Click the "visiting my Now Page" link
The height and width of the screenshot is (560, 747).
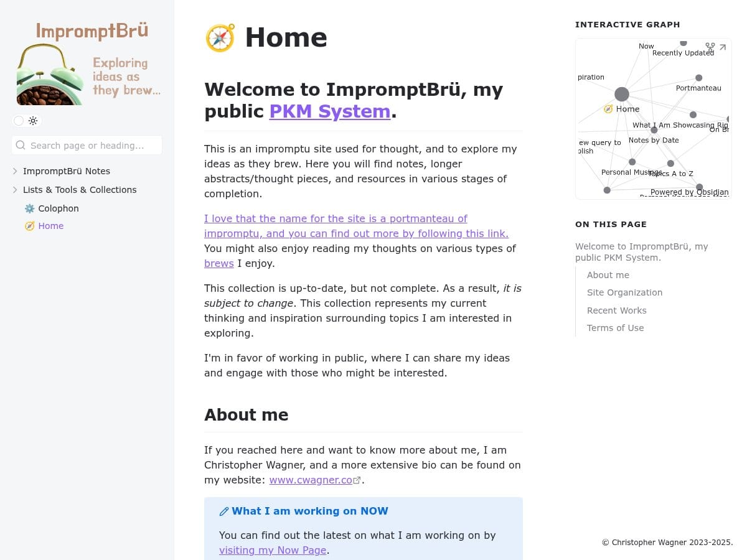[273, 550]
